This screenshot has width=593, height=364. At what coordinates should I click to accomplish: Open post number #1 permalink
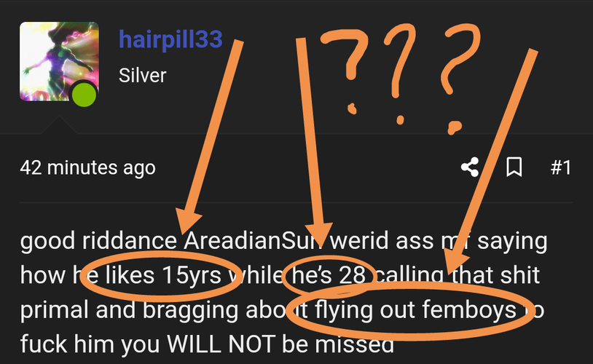pos(561,167)
